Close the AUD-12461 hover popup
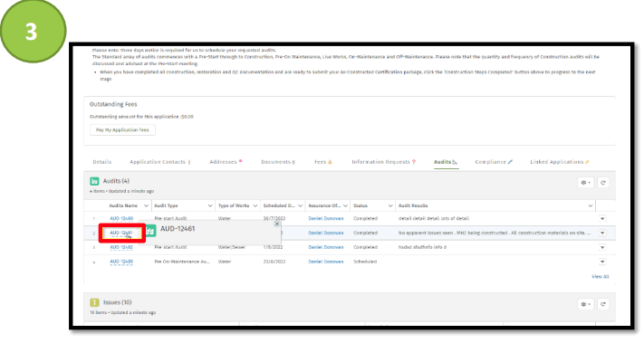 [x=277, y=224]
